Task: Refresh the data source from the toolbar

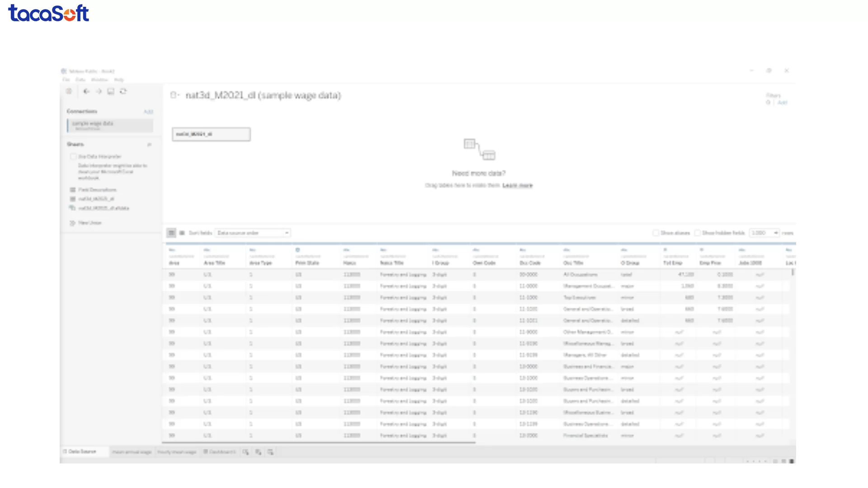Action: [123, 91]
